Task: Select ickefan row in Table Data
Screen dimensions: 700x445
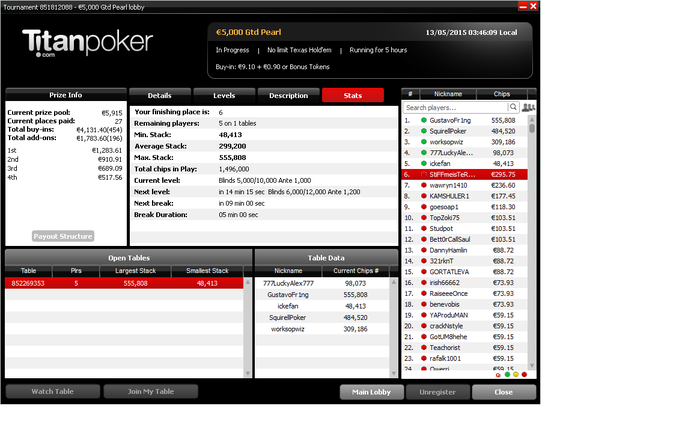Action: tap(322, 306)
